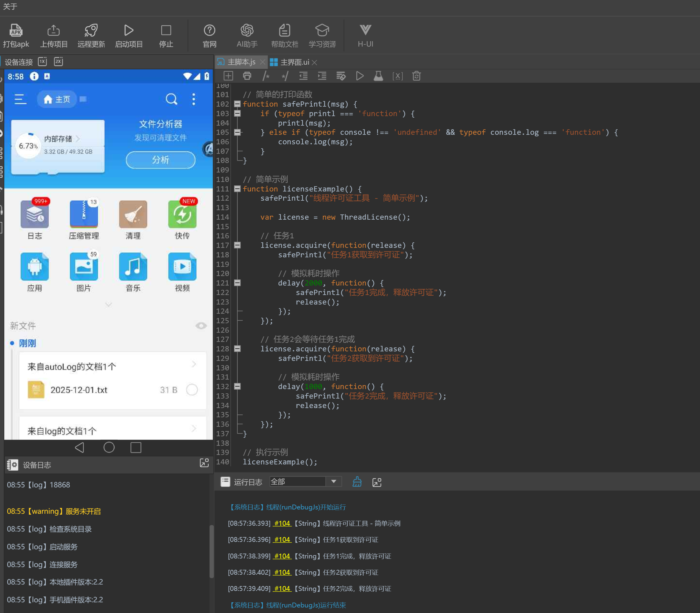Select the 2025-12-01.txt file radio circle
The width and height of the screenshot is (700, 613).
tap(192, 390)
